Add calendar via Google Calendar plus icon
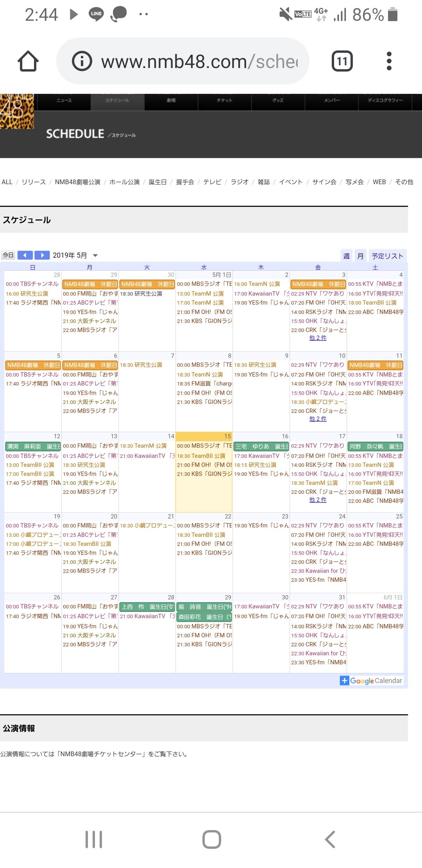 pos(344,681)
